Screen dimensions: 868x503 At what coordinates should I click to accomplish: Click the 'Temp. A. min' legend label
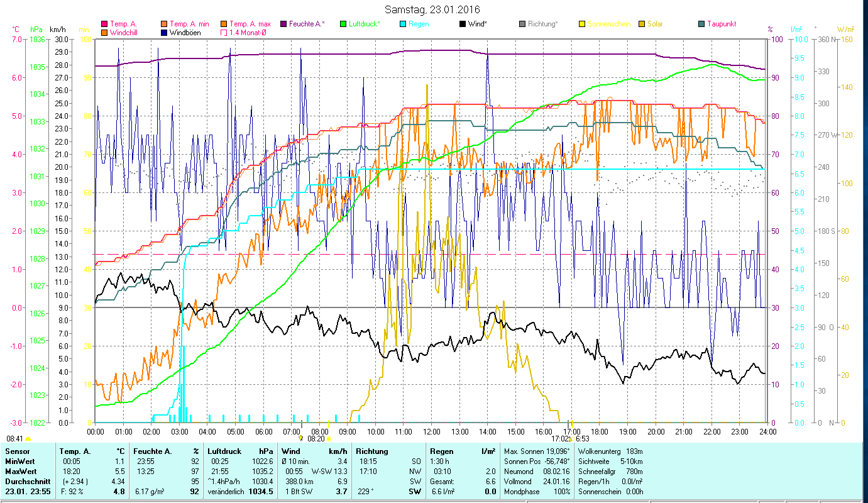[x=190, y=24]
